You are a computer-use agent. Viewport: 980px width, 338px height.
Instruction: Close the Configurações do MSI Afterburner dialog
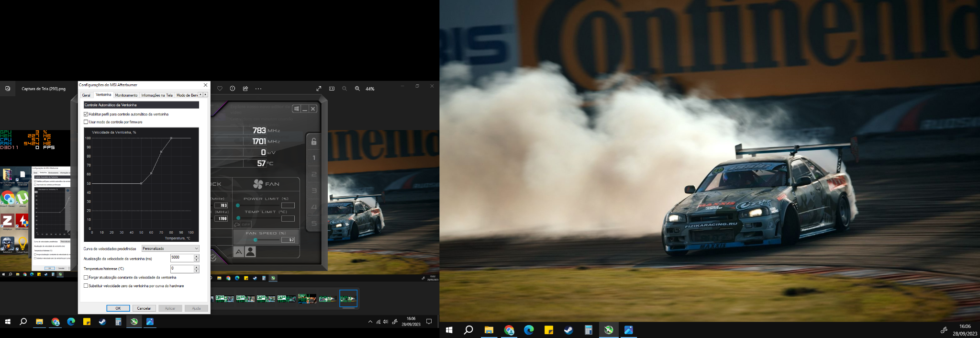point(206,85)
